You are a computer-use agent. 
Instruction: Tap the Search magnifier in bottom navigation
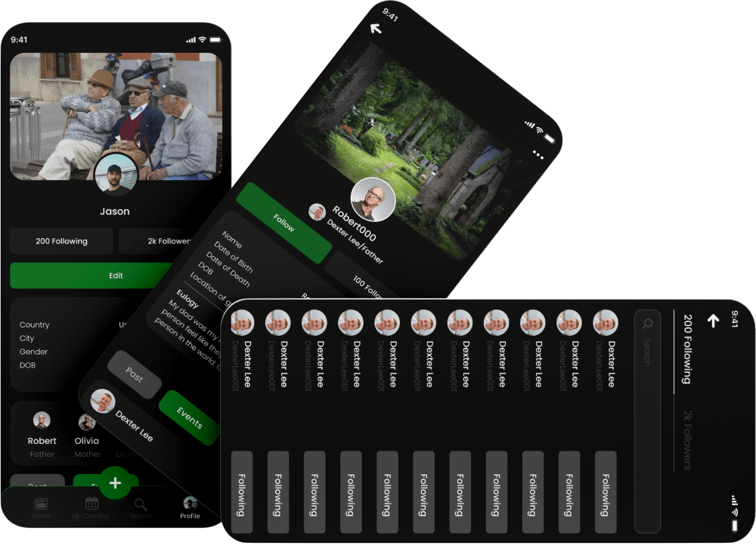140,506
